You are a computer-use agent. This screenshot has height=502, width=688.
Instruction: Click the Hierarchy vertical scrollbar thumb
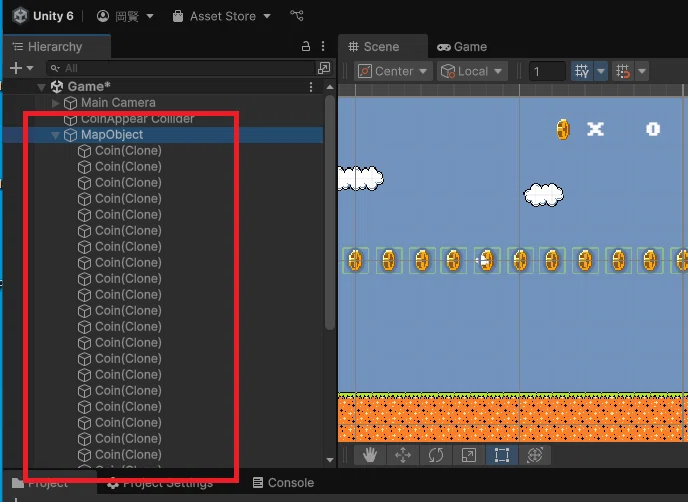[330, 212]
